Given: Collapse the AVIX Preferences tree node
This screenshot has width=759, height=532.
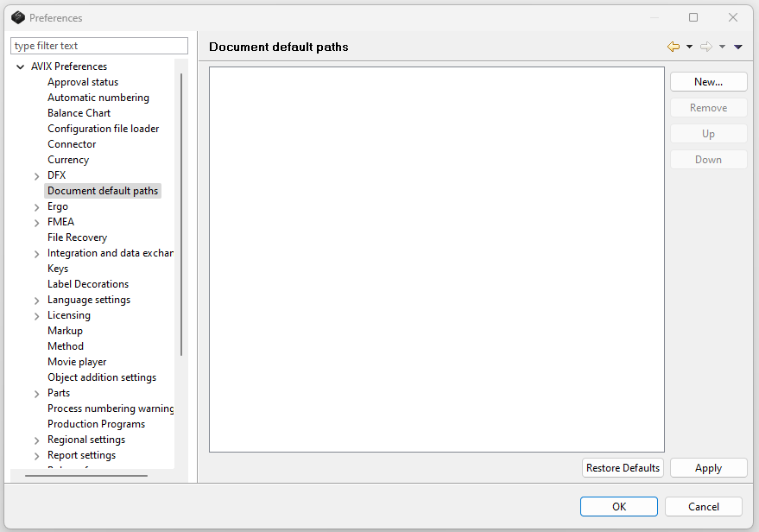Looking at the screenshot, I should tap(20, 66).
